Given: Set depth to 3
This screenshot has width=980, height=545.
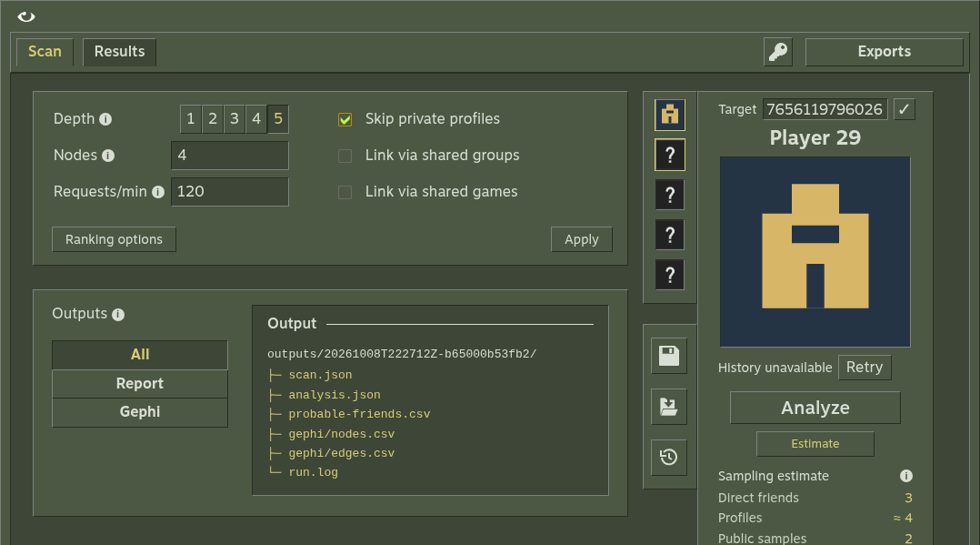Looking at the screenshot, I should (x=235, y=119).
